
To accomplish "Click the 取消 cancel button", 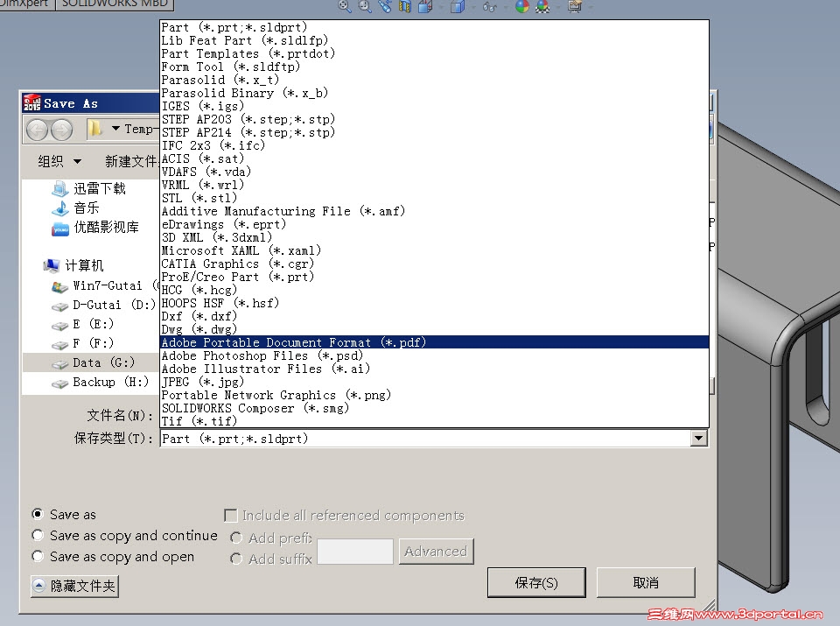I will (646, 582).
